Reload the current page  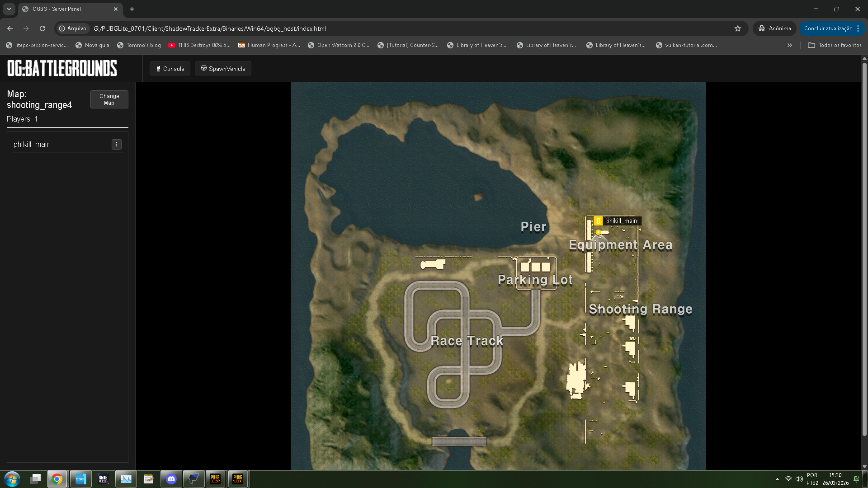coord(42,28)
